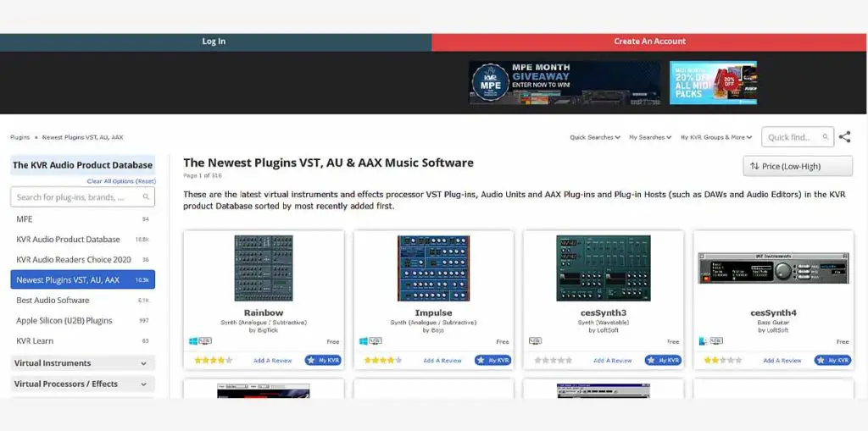This screenshot has height=431, width=868.
Task: Select Newest Plugins VST, AU, AAX sidebar item
Action: (x=82, y=279)
